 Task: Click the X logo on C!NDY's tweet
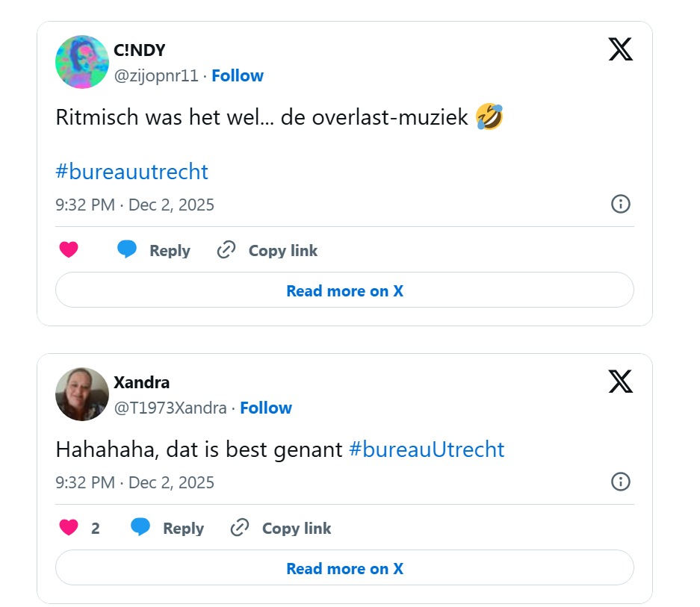620,49
